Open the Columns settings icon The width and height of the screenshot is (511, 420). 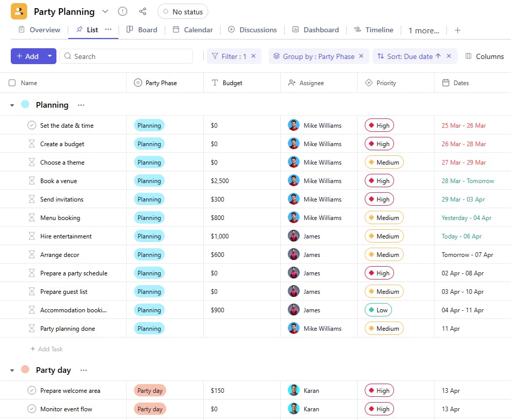(468, 56)
